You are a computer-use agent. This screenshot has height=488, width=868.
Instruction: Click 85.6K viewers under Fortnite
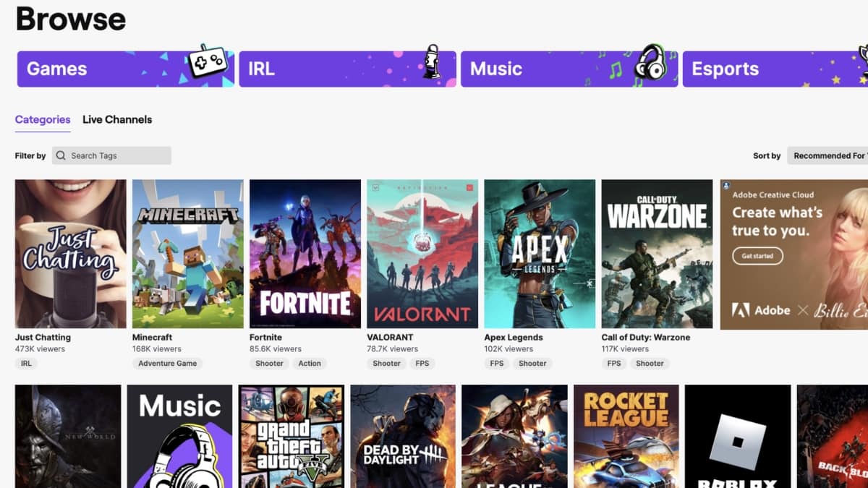click(276, 349)
